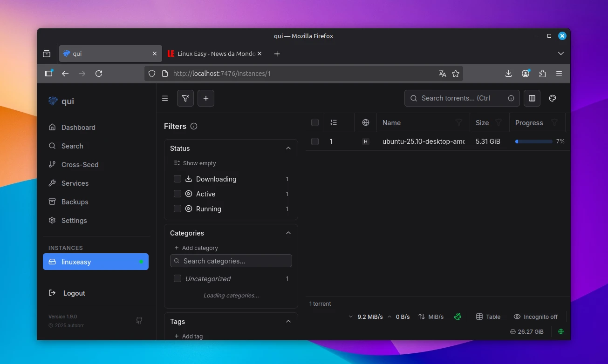
Task: Click the GitHub icon in sidebar footer
Action: coord(139,321)
